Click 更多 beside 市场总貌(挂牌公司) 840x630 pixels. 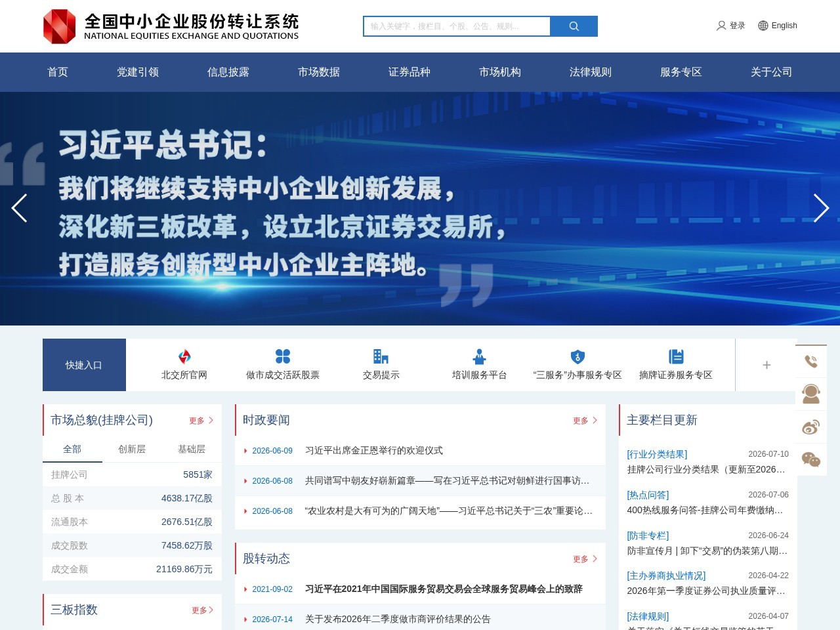coord(201,421)
